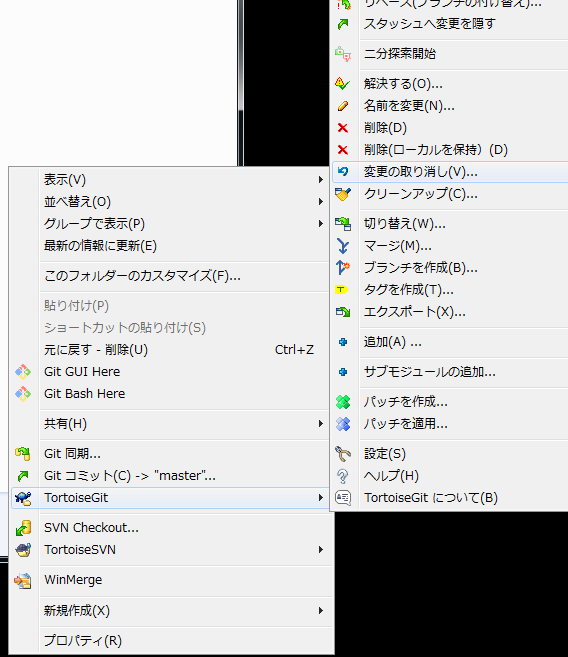
Task: Expand the 新規作成(X) submenu arrow
Action: tap(320, 610)
